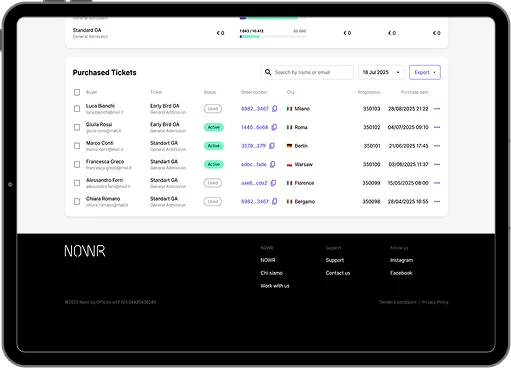Image resolution: width=511 pixels, height=368 pixels.
Task: Open more options for Francesca Greco row
Action: (437, 164)
